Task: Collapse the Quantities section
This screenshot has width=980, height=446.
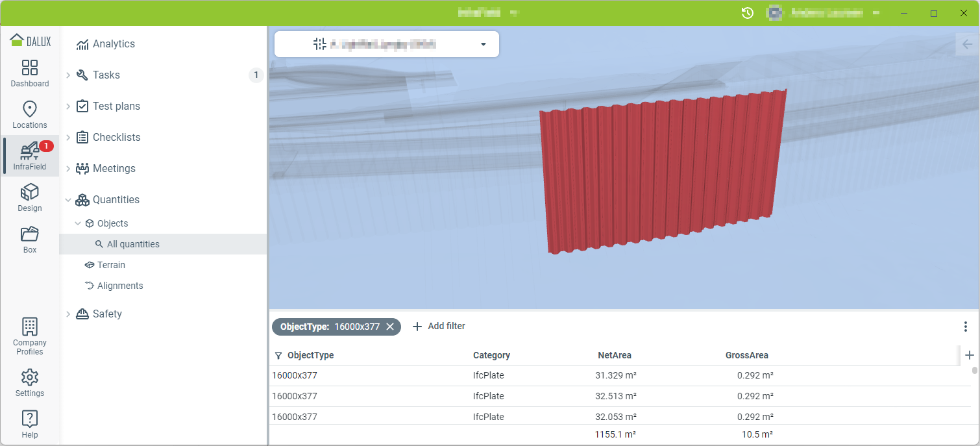Action: (x=68, y=200)
